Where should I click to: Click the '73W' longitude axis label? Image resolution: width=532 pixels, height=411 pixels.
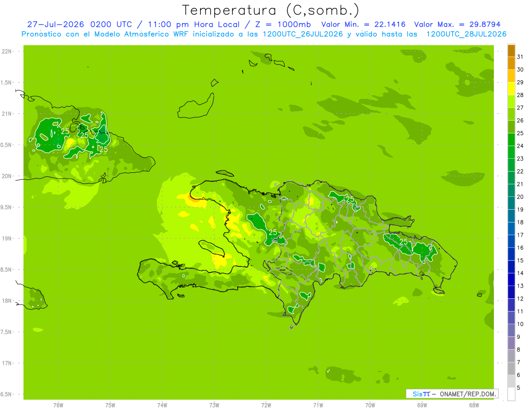point(214,405)
